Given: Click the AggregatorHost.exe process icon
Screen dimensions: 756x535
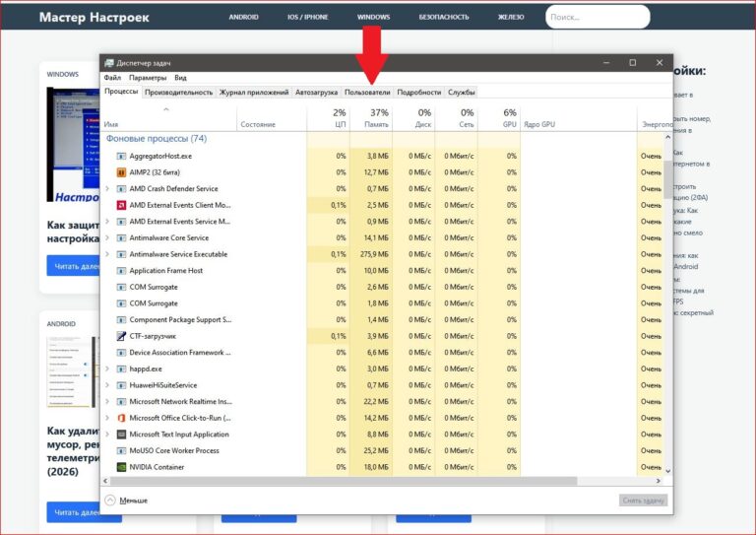Looking at the screenshot, I should point(121,156).
